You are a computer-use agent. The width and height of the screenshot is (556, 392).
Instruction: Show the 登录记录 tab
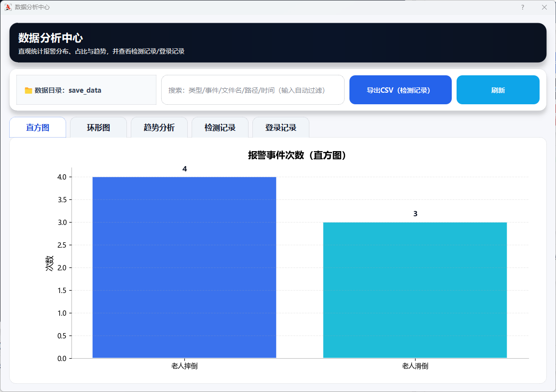(x=281, y=128)
